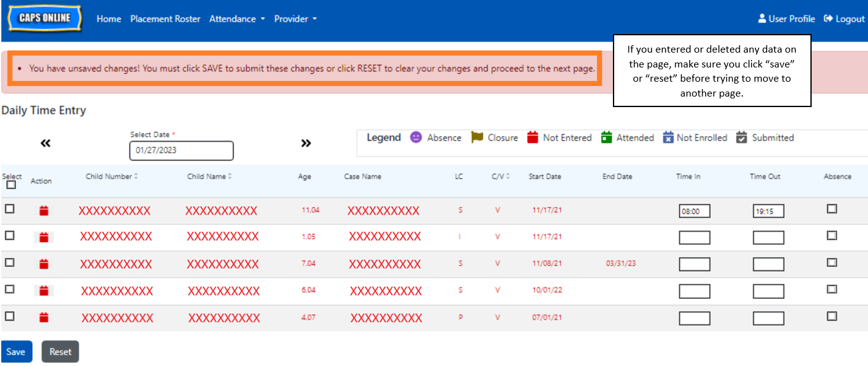This screenshot has width=868, height=367.
Task: Navigate to the Home page
Action: [x=109, y=19]
